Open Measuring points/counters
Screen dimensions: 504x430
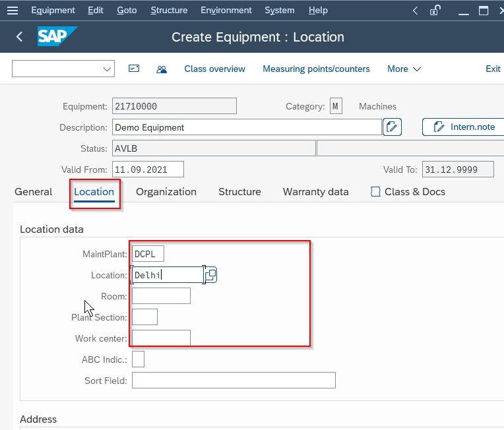point(316,69)
